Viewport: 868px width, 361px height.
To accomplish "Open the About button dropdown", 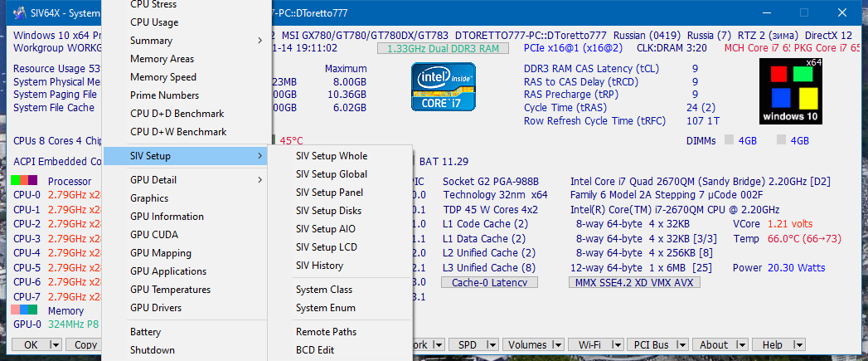I will (x=740, y=345).
